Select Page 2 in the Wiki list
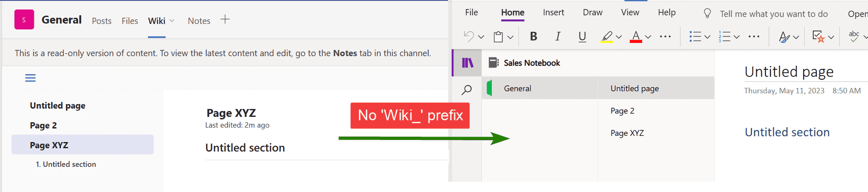The width and height of the screenshot is (868, 192). point(43,125)
